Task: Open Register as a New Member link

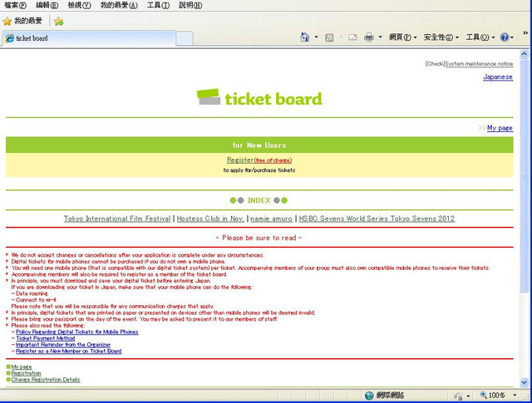Action: click(68, 351)
